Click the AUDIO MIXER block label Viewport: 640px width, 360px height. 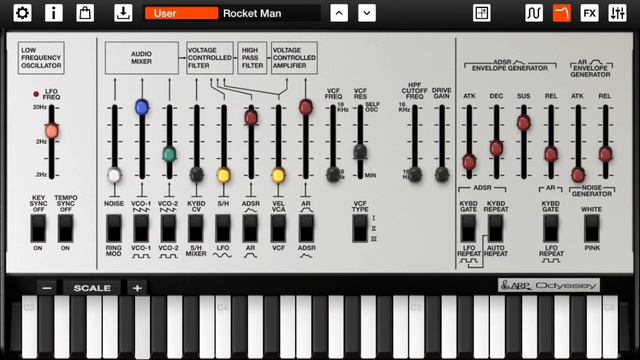click(x=142, y=58)
